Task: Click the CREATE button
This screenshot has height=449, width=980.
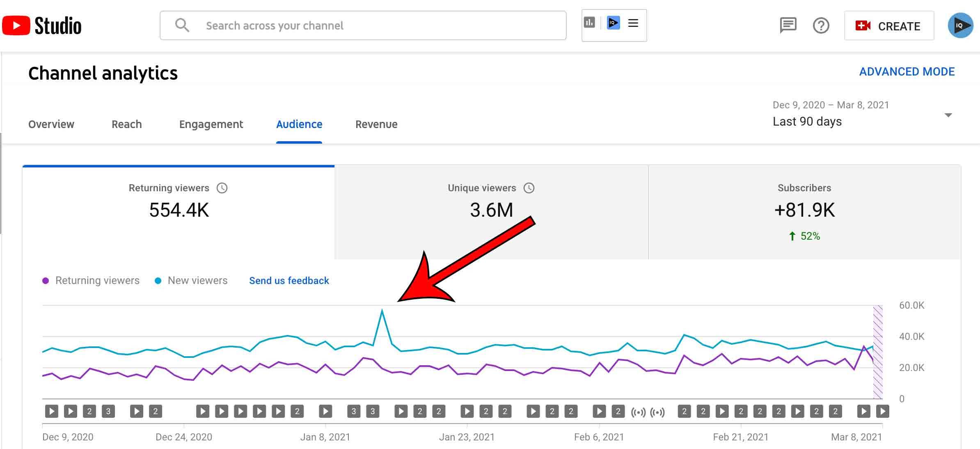Action: (x=889, y=26)
